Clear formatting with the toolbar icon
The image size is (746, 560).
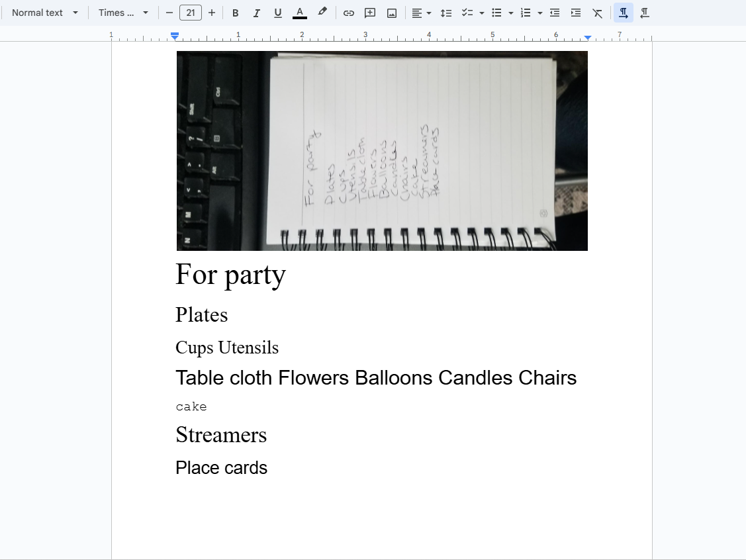(597, 13)
